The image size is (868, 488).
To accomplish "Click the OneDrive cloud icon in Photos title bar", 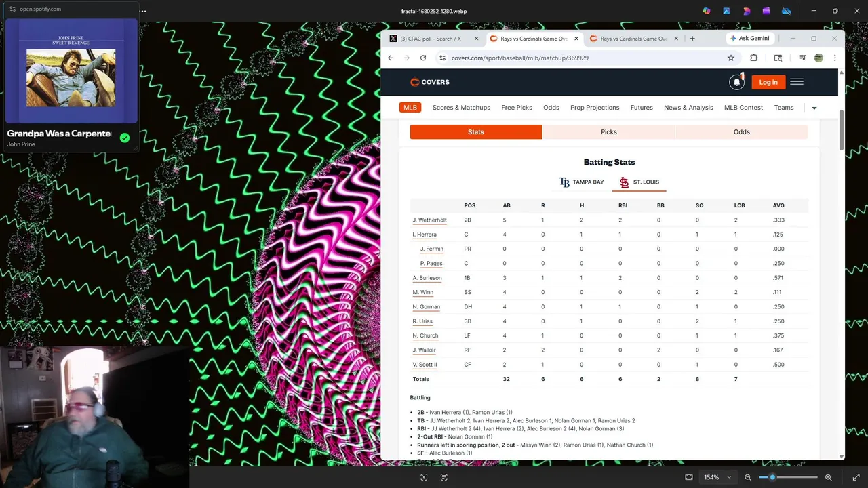I will pyautogui.click(x=787, y=11).
